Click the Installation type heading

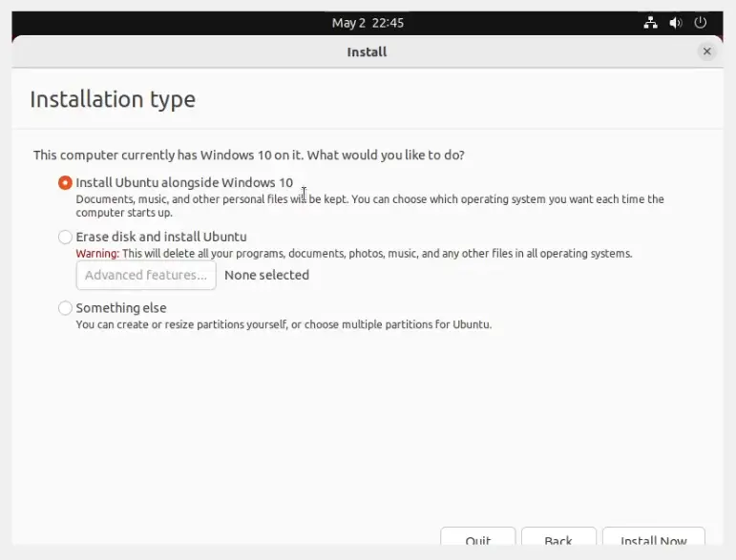click(113, 99)
